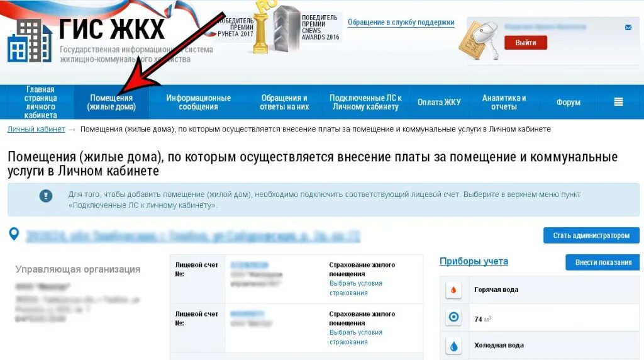
Task: Open the hamburger menu in navigation bar
Action: (x=619, y=102)
